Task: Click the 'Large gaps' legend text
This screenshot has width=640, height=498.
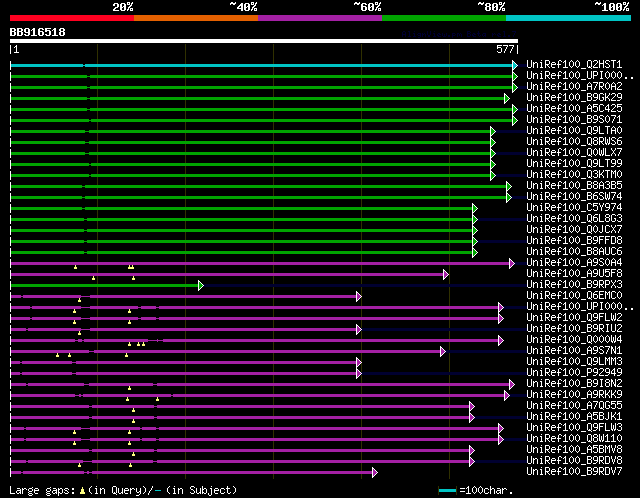Action: (x=42, y=490)
